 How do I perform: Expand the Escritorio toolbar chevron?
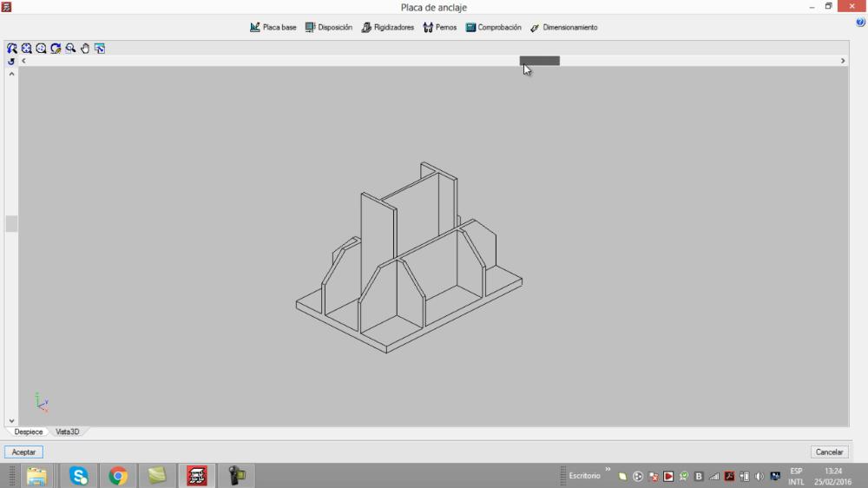pos(608,470)
